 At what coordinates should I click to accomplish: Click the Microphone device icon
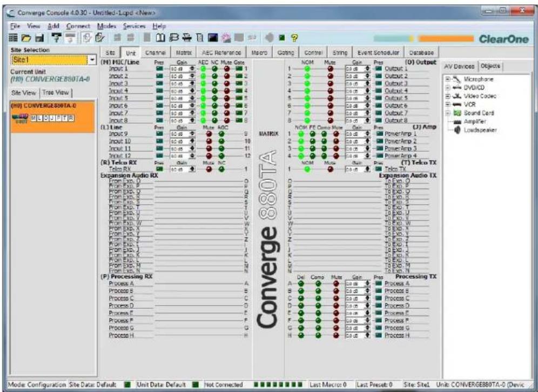pos(456,79)
